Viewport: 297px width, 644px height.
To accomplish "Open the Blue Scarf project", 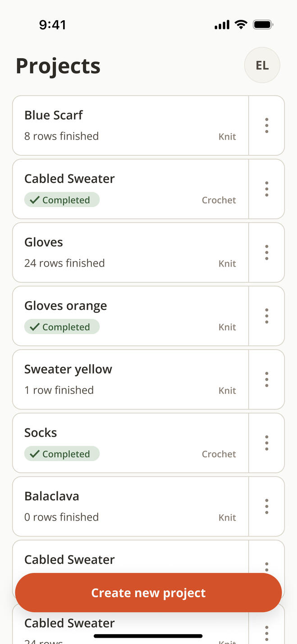I will [x=131, y=126].
